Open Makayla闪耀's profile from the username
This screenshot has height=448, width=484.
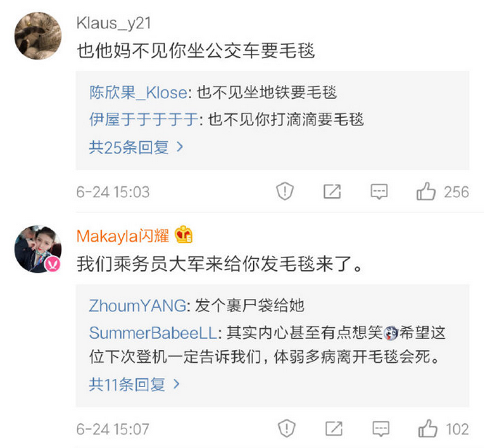tap(123, 235)
